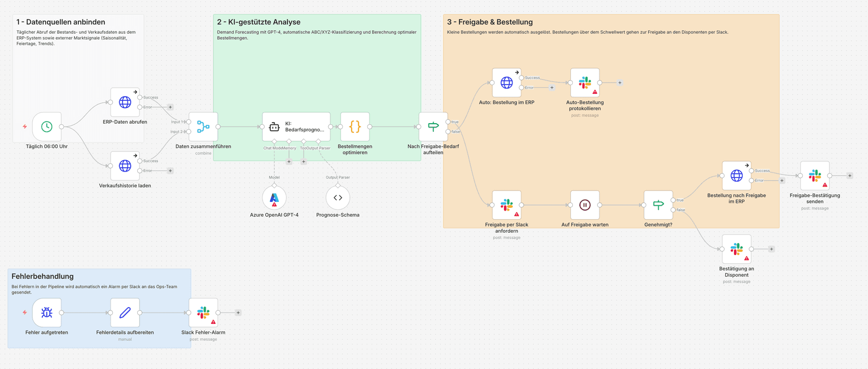Click the Täglich 06:00 Uhr schedule trigger node

(x=47, y=126)
